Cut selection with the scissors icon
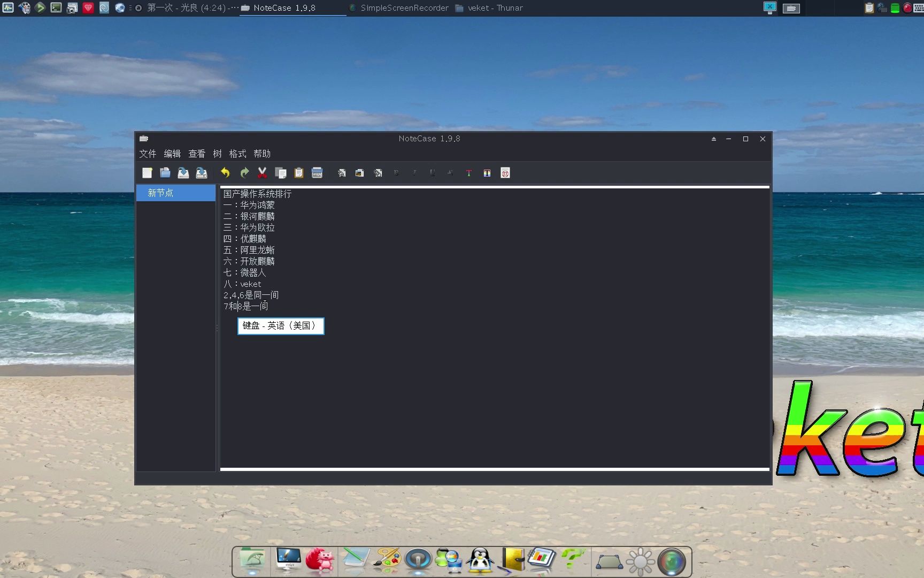Image resolution: width=924 pixels, height=578 pixels. 262,173
